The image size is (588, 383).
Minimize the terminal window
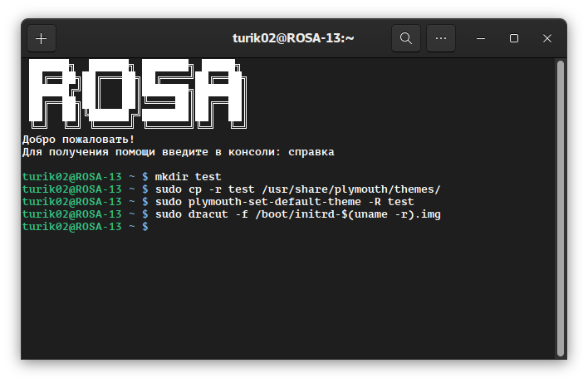tap(481, 38)
